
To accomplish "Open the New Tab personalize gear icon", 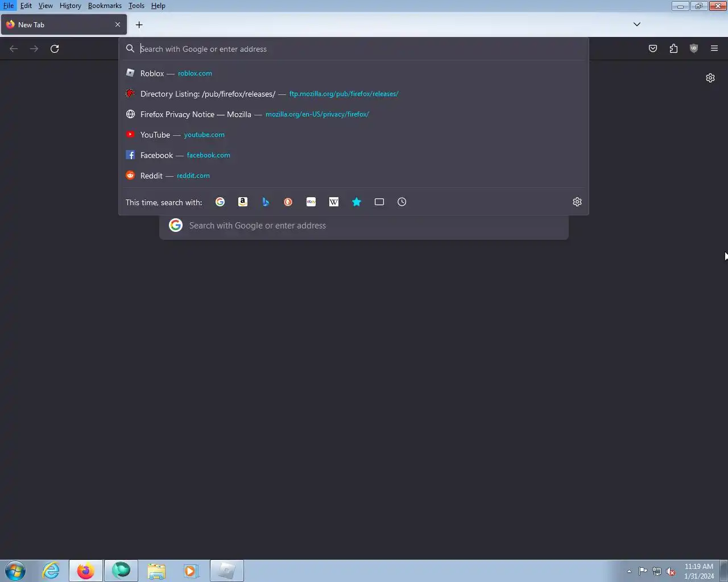I will 710,78.
